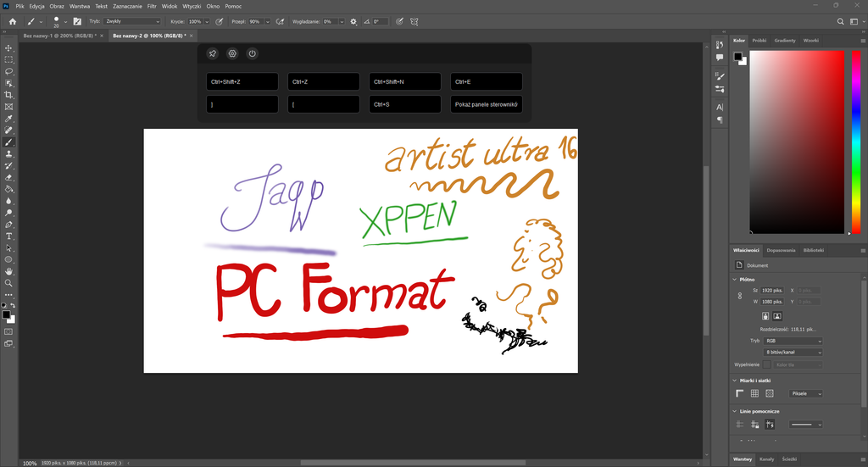Switch to Bez nazwy-1 document tab
This screenshot has height=467, width=868.
tap(60, 36)
